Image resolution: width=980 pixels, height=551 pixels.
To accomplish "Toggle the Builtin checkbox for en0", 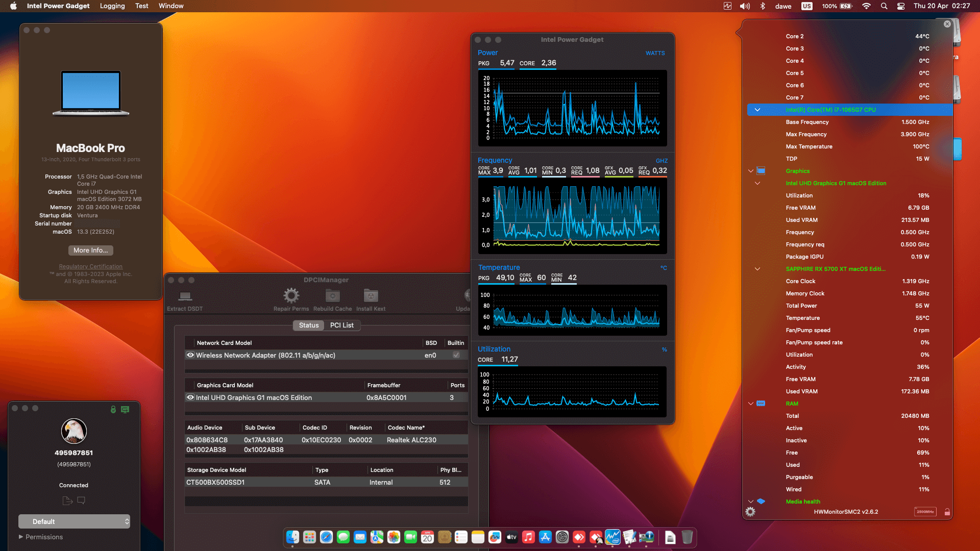I will (456, 355).
